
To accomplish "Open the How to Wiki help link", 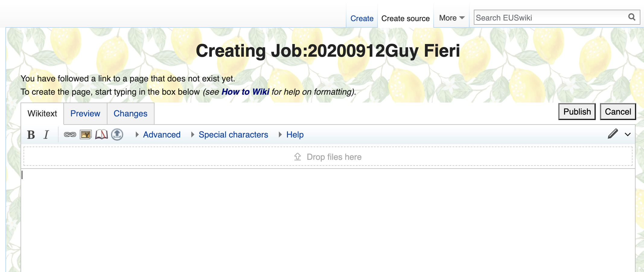I will [245, 92].
